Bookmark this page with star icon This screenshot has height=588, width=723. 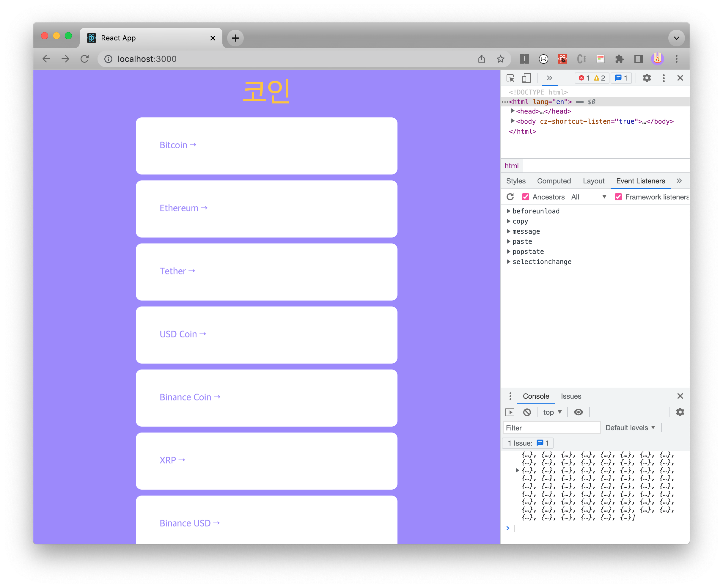point(500,59)
